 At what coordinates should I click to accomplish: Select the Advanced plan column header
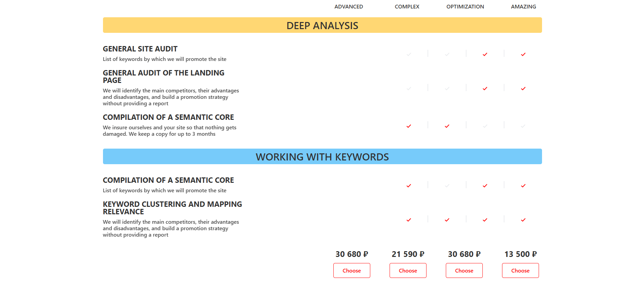point(349,7)
